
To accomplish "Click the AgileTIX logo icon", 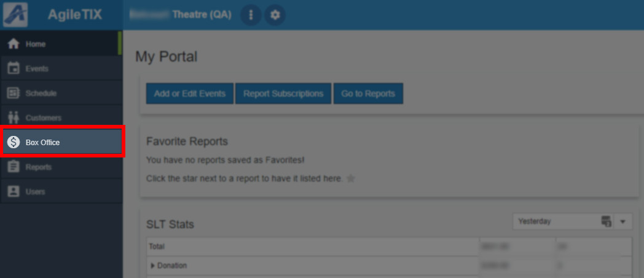I will tap(15, 15).
